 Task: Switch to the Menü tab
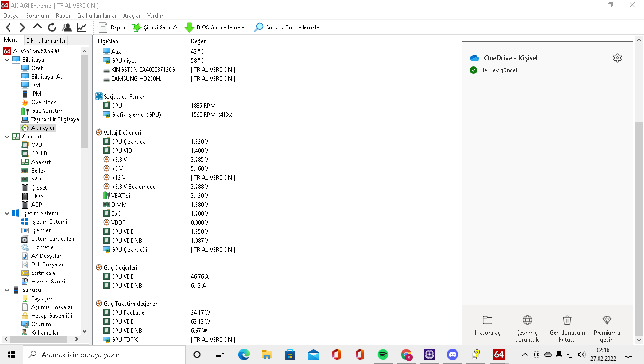point(11,40)
